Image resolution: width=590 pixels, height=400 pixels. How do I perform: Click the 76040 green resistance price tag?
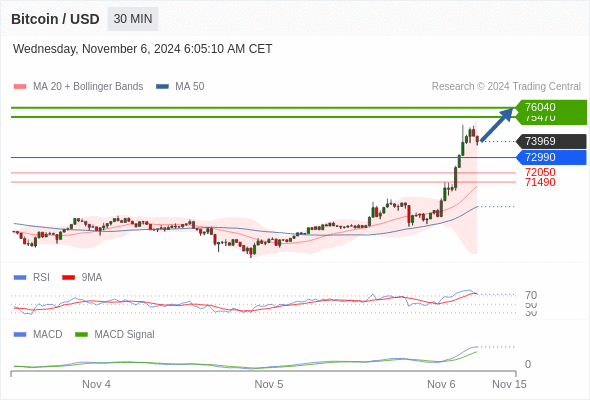[552, 107]
